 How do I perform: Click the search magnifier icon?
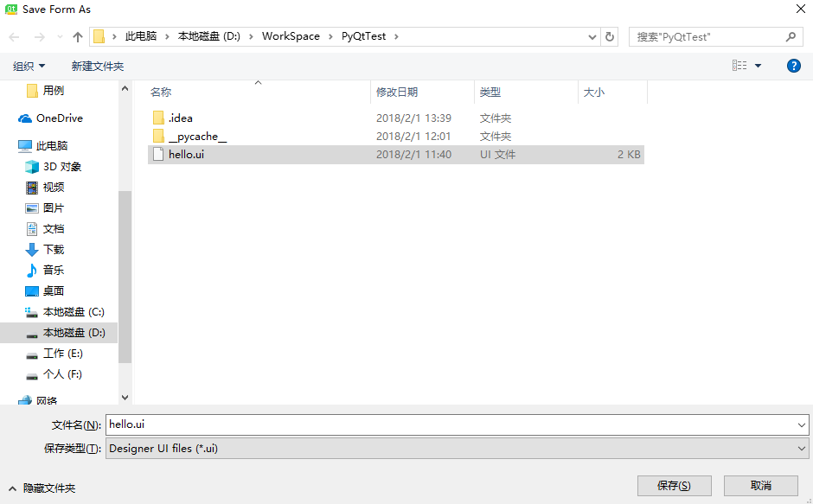pos(791,37)
